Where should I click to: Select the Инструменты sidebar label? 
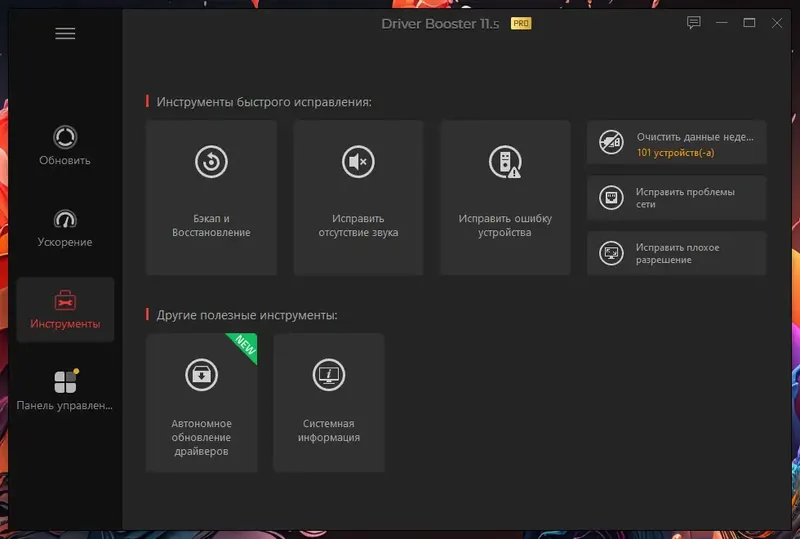tap(65, 324)
